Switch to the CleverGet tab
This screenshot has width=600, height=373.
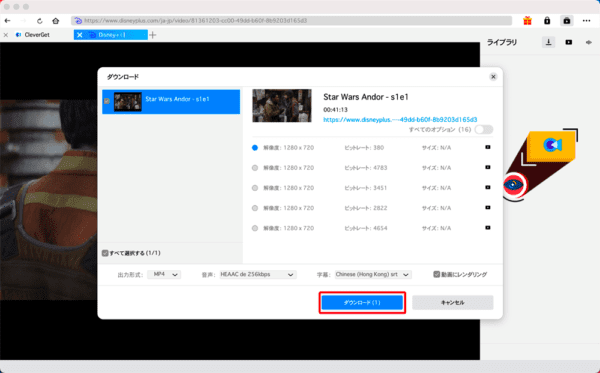[37, 35]
